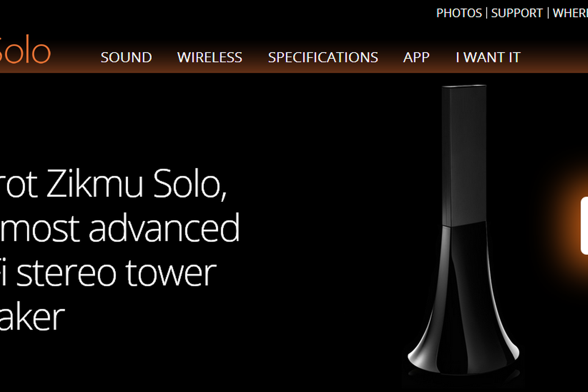Screen dimensions: 588x392
Task: Click the vertical separator after SUPPORT
Action: [x=548, y=13]
